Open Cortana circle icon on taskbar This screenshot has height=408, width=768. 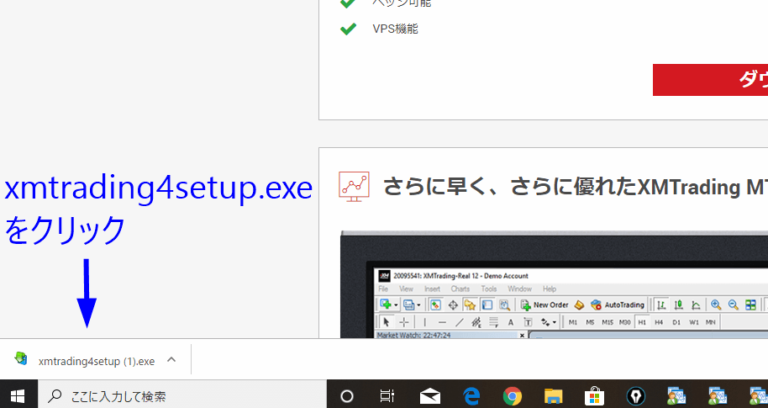coord(347,396)
